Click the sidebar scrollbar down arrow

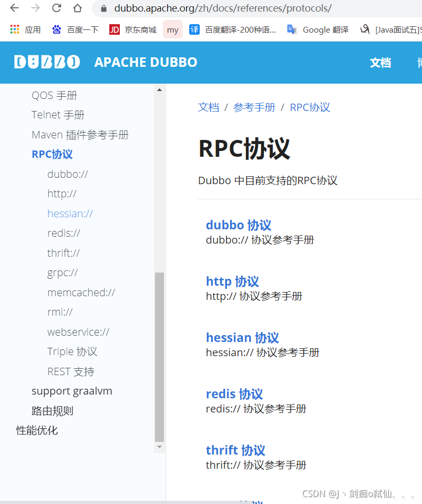pos(159,447)
